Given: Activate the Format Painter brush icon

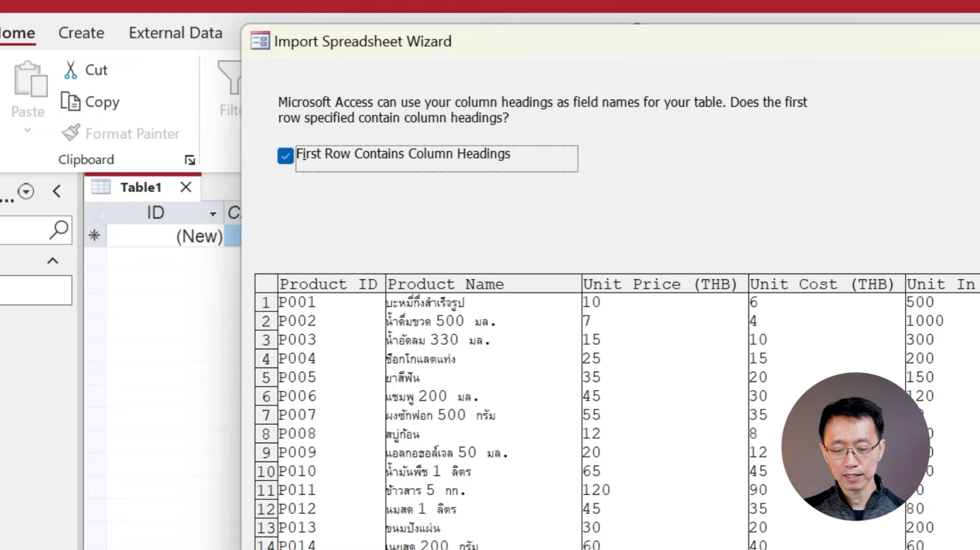Looking at the screenshot, I should tap(71, 132).
